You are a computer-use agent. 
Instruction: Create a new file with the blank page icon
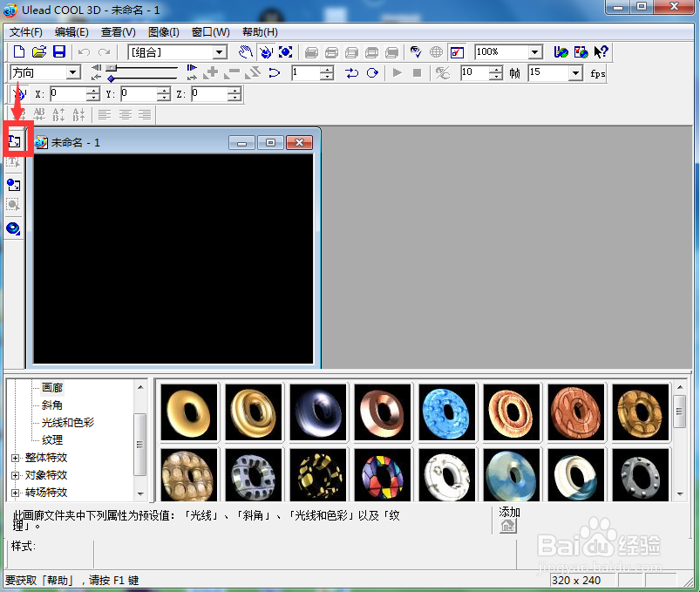[19, 52]
